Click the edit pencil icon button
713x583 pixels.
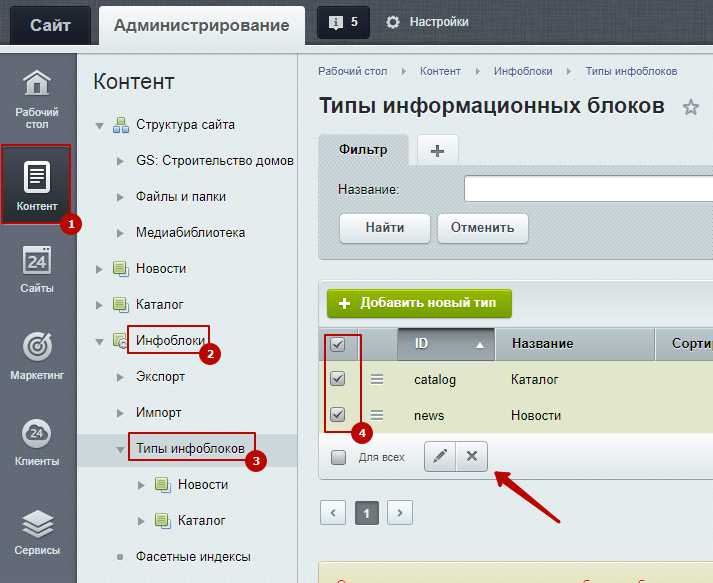[x=440, y=456]
